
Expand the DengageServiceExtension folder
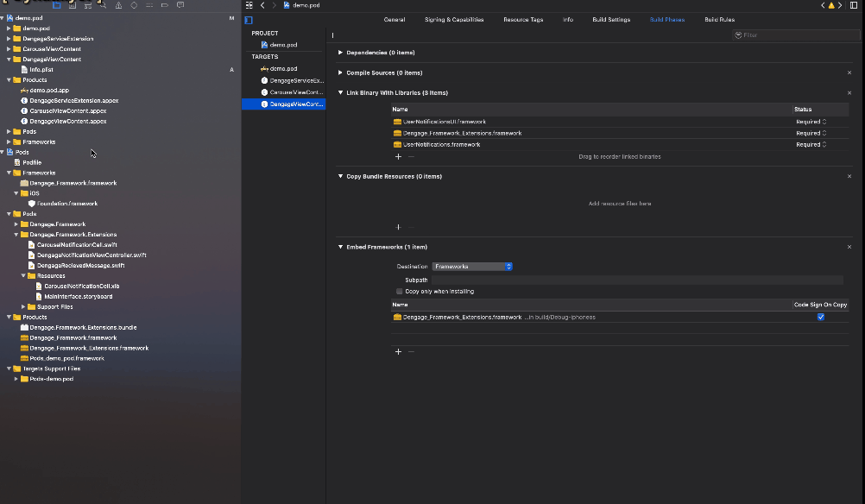tap(9, 39)
